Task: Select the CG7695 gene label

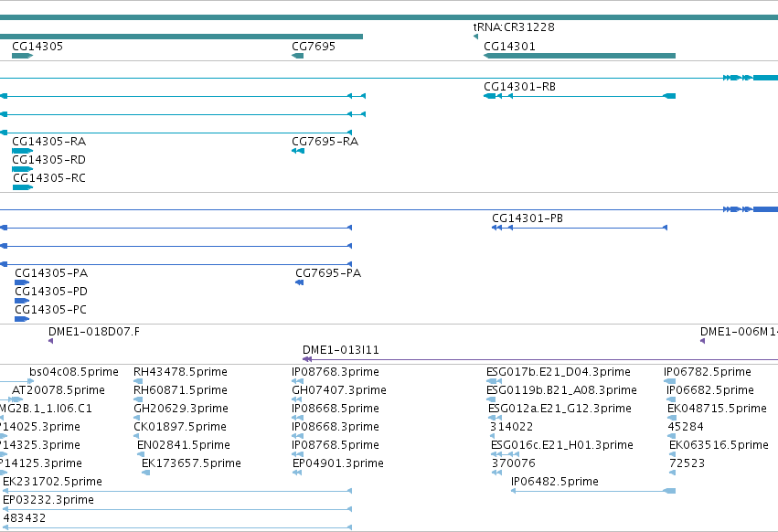Action: click(x=314, y=46)
